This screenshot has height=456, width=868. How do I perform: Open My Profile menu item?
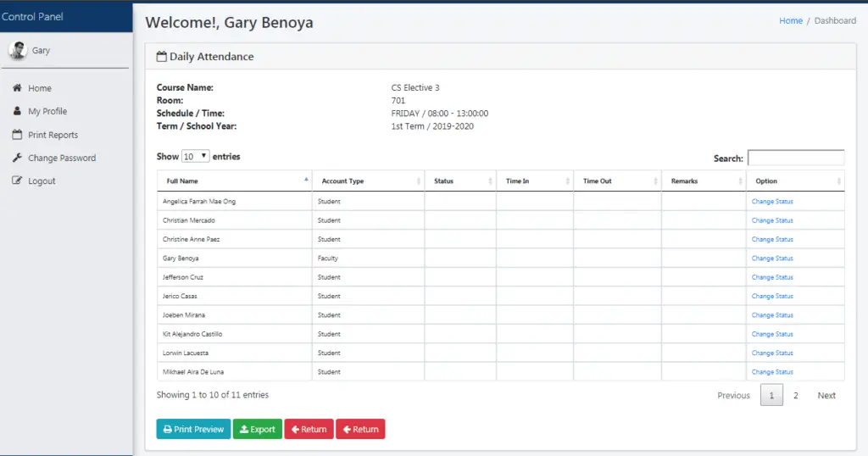coord(47,111)
